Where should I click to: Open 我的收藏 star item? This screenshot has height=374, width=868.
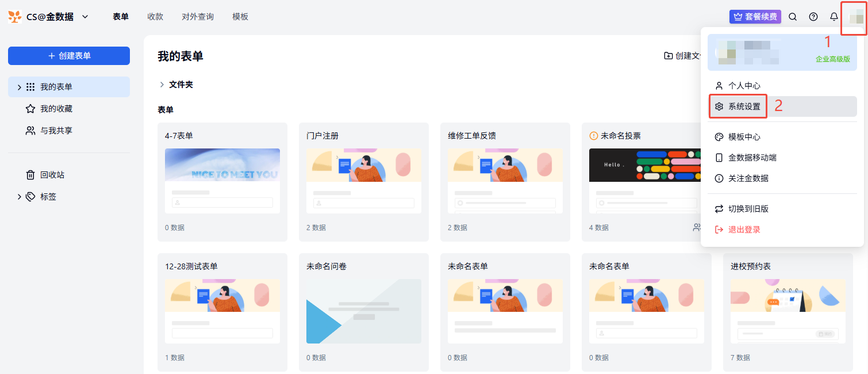coord(56,109)
